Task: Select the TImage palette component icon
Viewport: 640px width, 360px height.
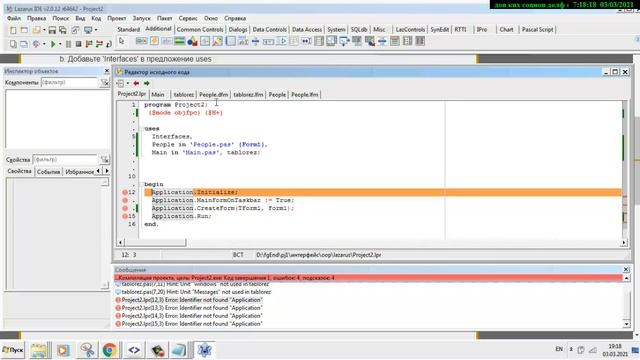Action: coord(180,41)
